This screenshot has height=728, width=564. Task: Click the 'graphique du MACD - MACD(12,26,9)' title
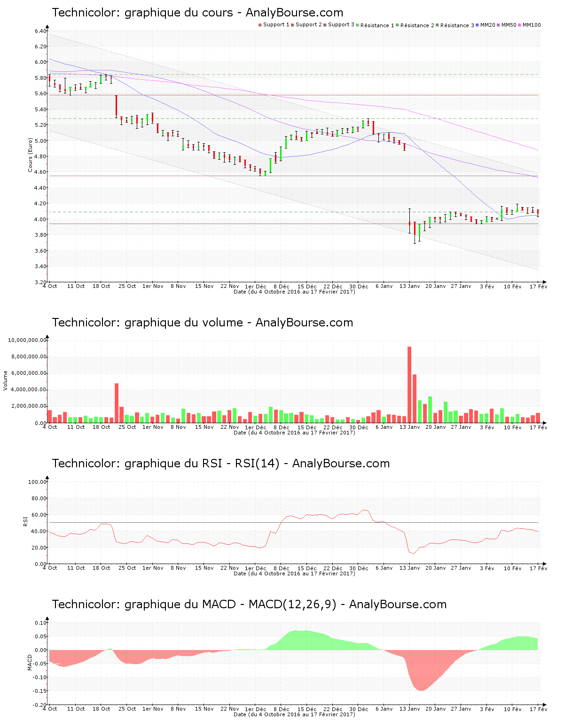[x=249, y=604]
